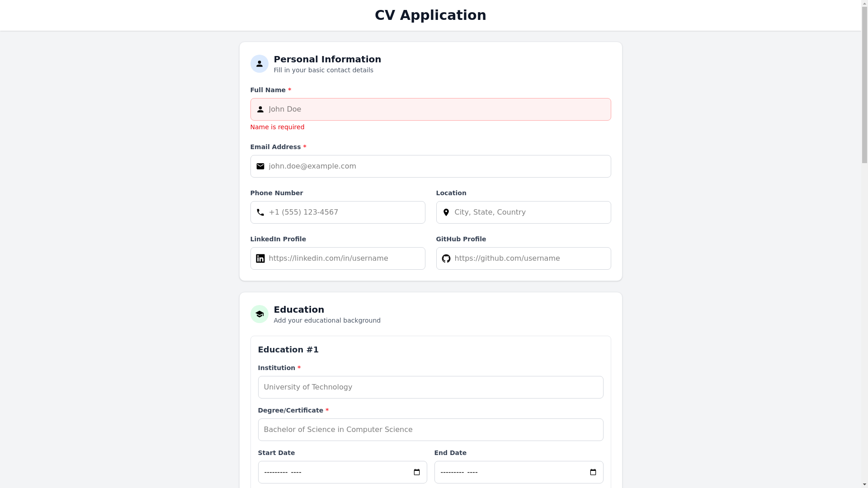Click the CV Application title

(430, 15)
